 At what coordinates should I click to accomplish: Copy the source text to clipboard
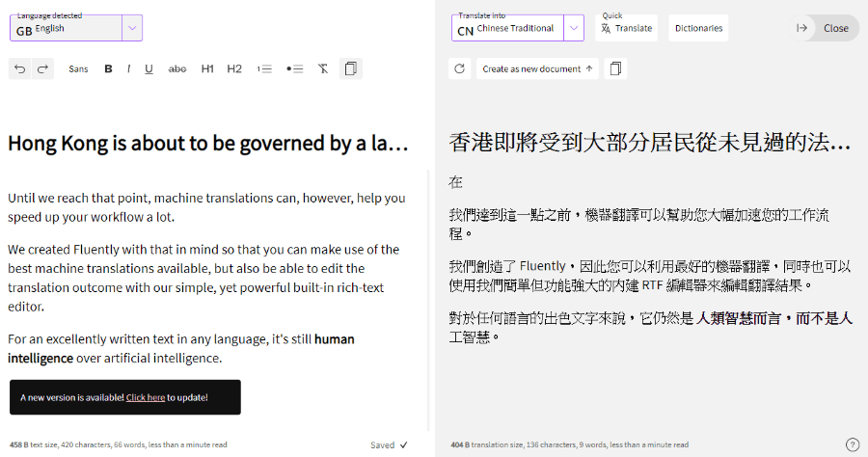tap(350, 68)
